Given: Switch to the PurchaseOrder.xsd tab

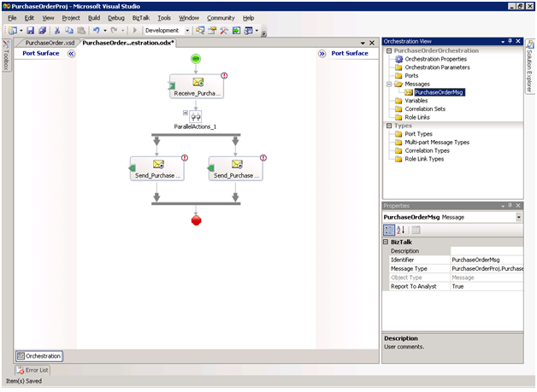Looking at the screenshot, I should (x=50, y=43).
